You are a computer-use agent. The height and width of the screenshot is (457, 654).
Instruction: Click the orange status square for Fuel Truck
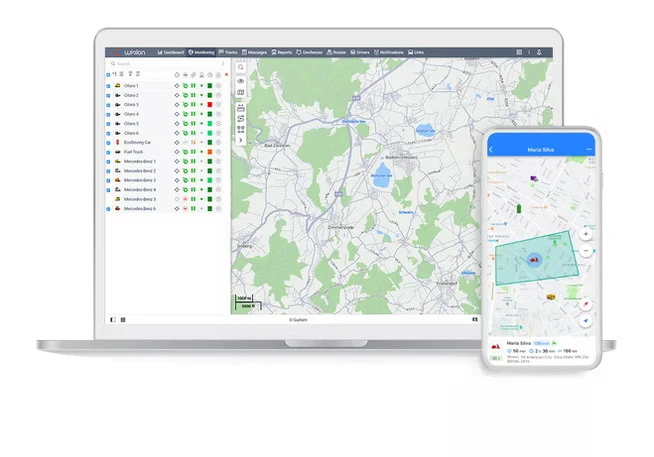(x=210, y=152)
